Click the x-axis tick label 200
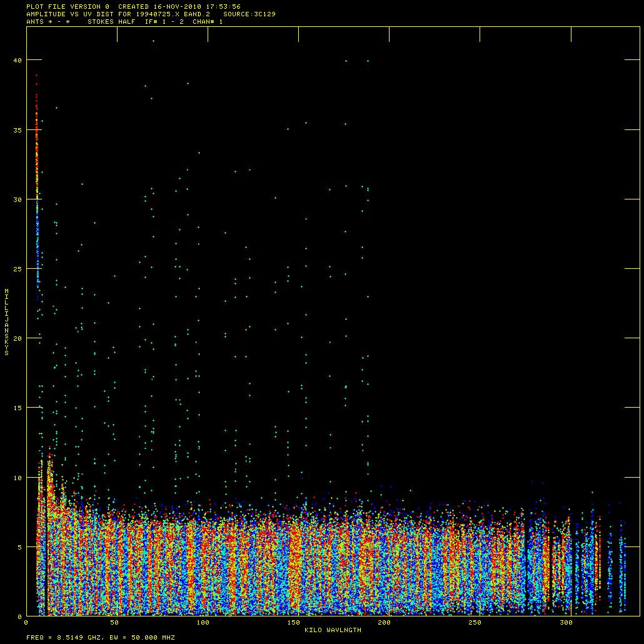The image size is (644, 644). pos(385,622)
